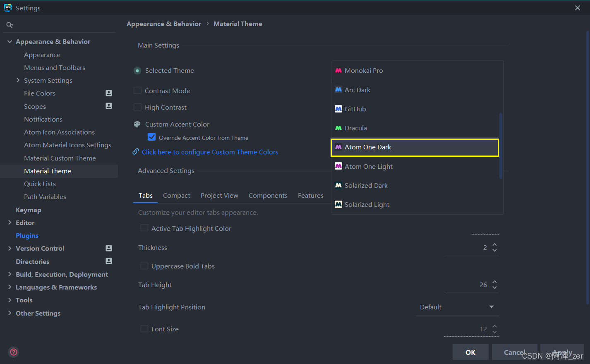Click the Monokai Pro theme icon
590x364 pixels.
[x=338, y=70]
